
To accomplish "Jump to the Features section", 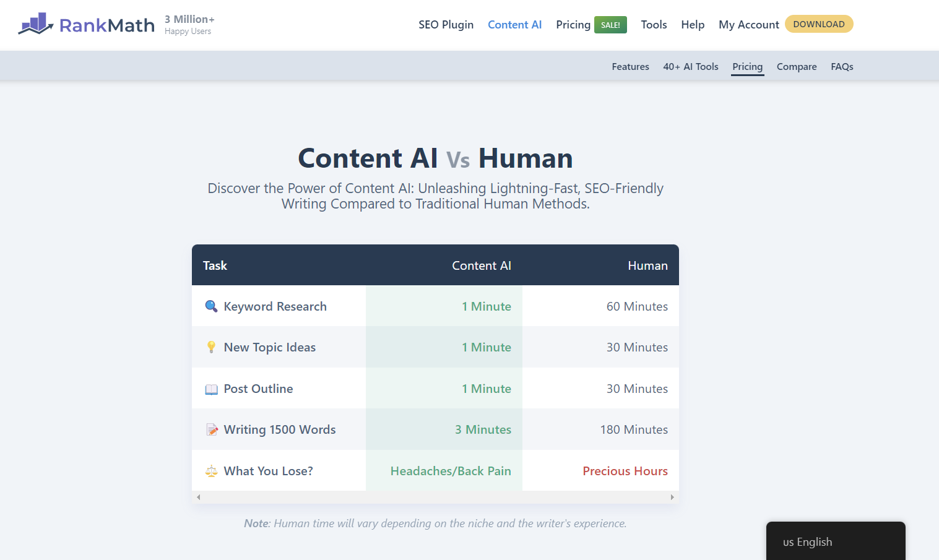I will click(630, 66).
